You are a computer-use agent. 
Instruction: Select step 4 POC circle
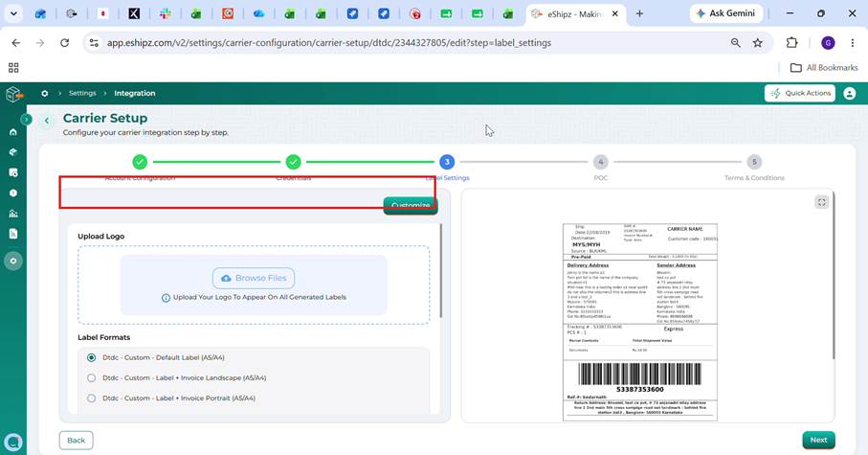[x=601, y=162]
